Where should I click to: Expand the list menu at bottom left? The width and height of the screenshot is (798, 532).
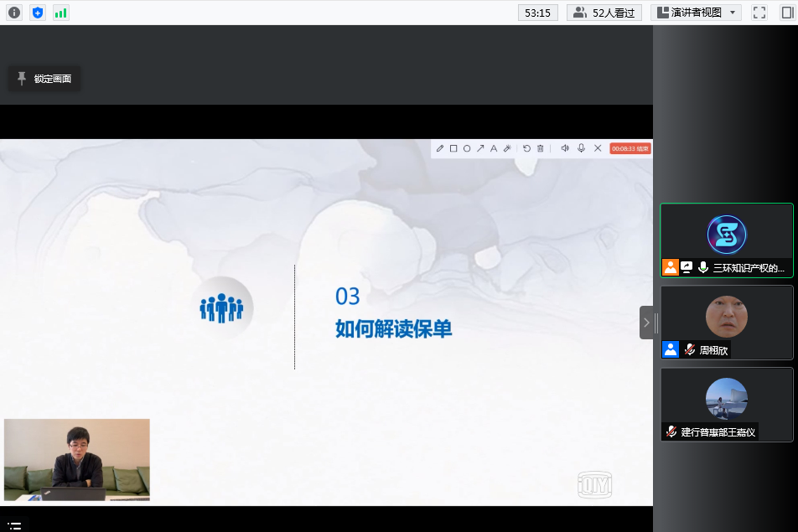pyautogui.click(x=14, y=525)
